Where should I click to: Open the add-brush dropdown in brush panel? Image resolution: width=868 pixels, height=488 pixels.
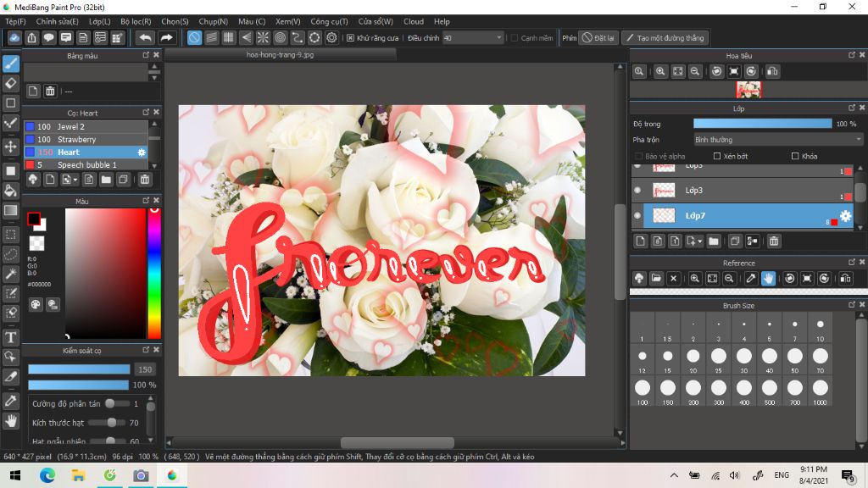(75, 180)
